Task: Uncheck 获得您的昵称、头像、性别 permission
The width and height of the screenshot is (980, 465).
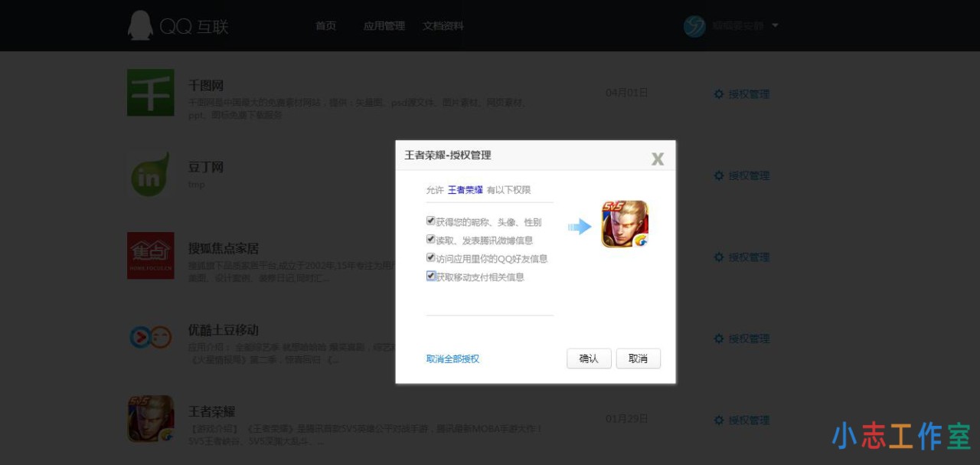Action: tap(430, 221)
